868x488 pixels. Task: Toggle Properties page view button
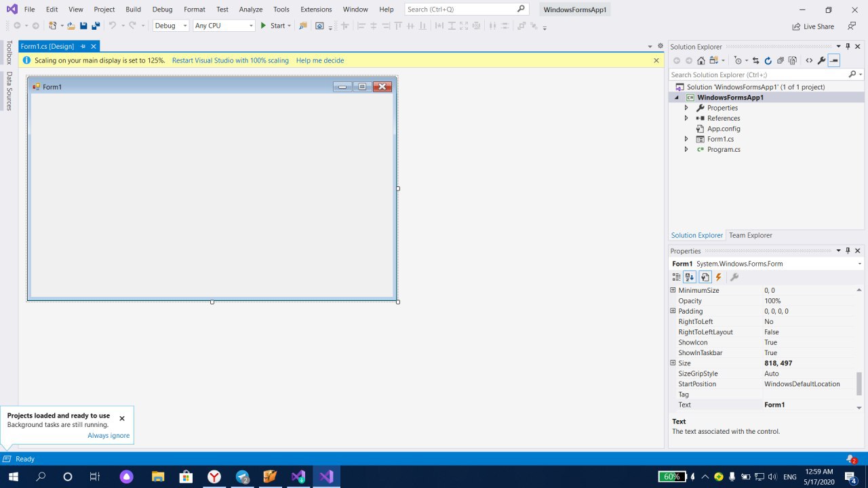click(x=705, y=277)
